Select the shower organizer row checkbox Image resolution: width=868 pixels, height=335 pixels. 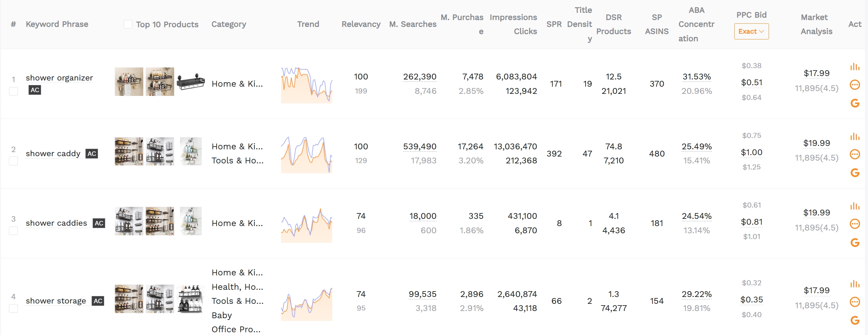coord(13,91)
